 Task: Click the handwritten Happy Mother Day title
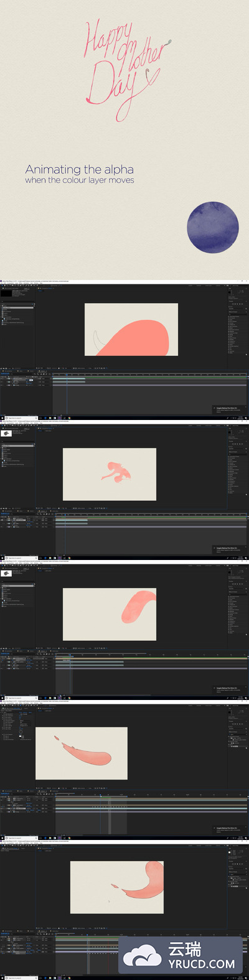[125, 68]
